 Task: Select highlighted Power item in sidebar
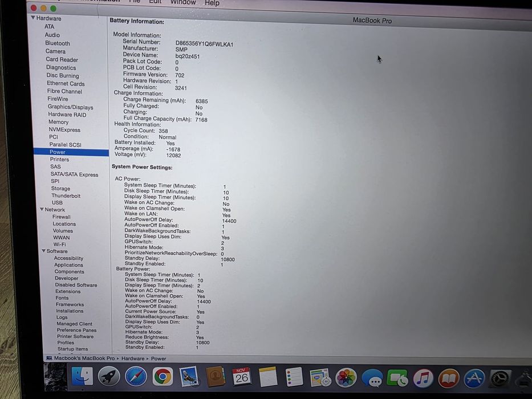(x=71, y=152)
